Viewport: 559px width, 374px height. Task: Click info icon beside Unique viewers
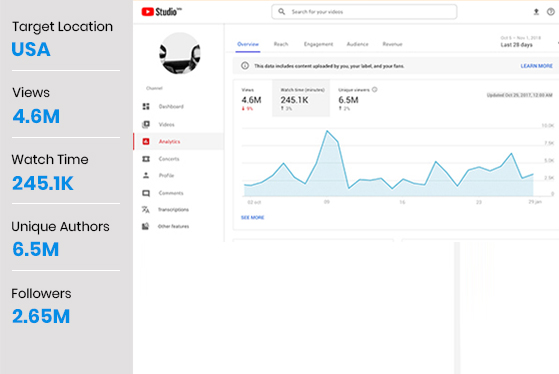pos(375,89)
